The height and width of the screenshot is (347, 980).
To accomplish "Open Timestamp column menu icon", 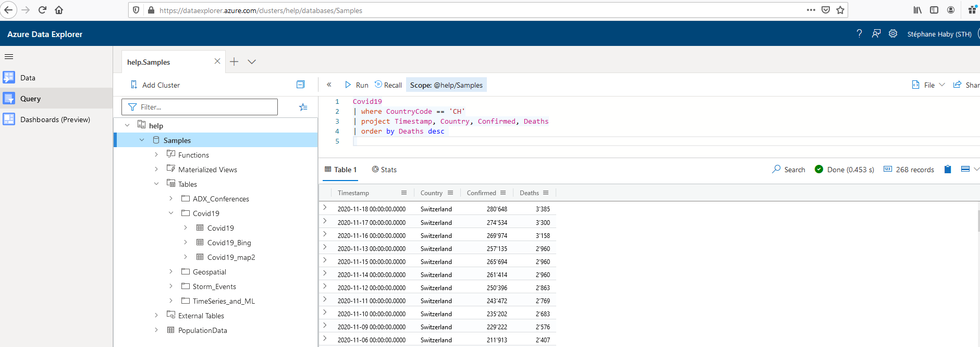I will (x=404, y=193).
